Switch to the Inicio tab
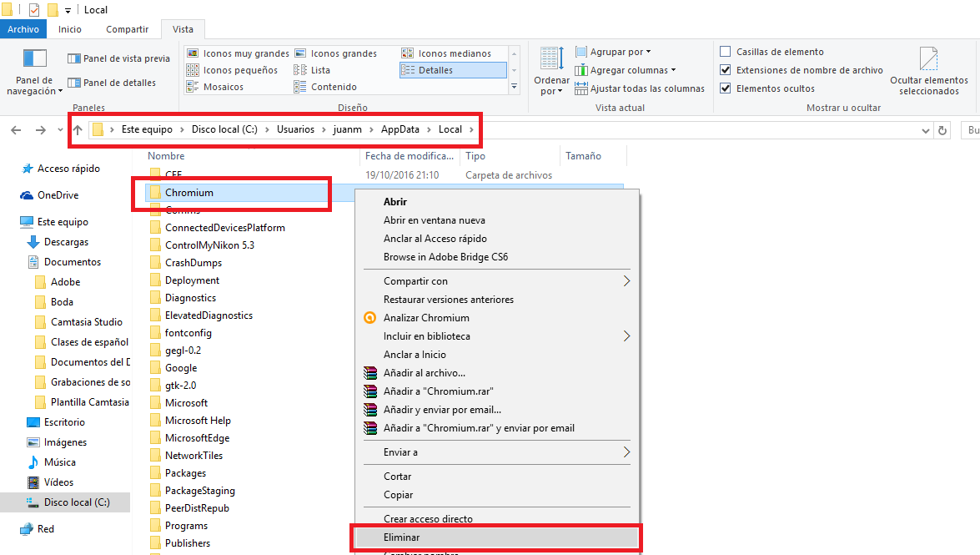Viewport: 980px width, 555px height. coord(70,29)
